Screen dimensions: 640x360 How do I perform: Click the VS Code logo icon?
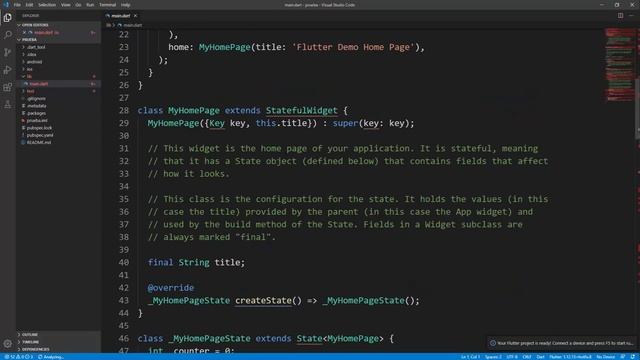[6, 5]
